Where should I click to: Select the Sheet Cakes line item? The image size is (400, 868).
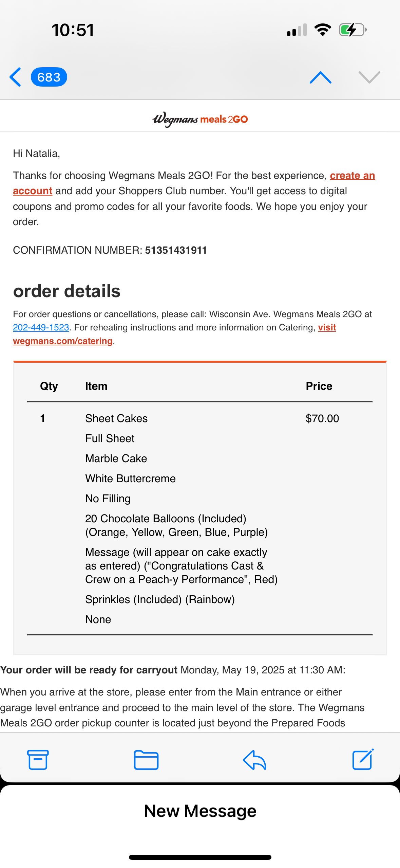116,418
